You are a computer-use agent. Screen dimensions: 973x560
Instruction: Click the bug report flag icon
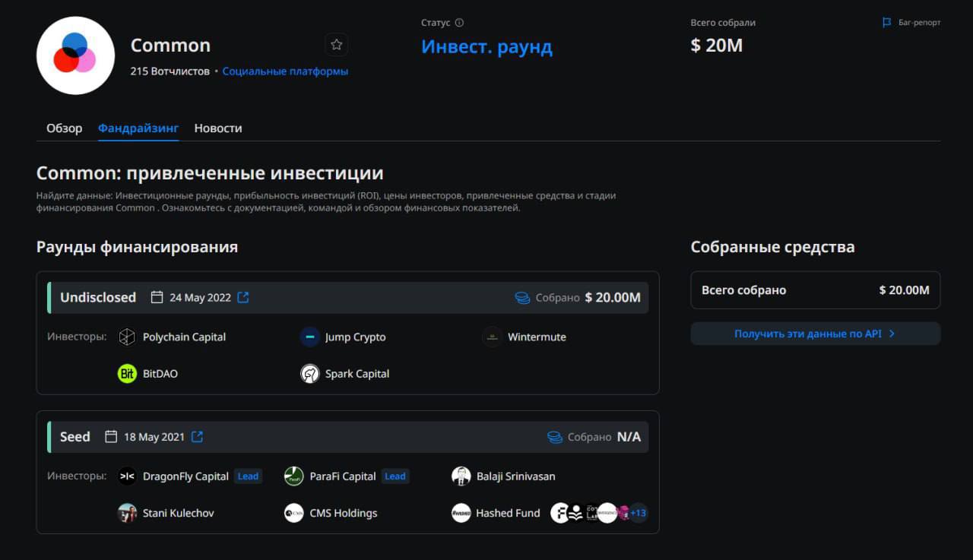point(886,23)
